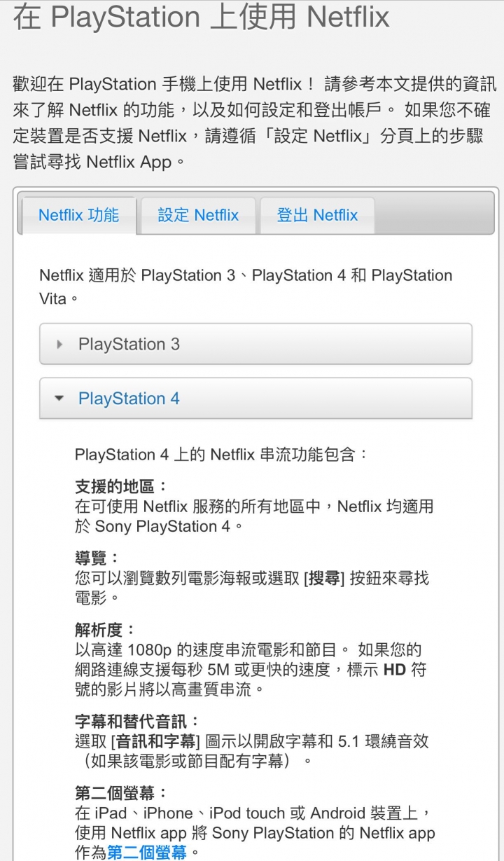Open the 設定 Netflix tab

[198, 215]
